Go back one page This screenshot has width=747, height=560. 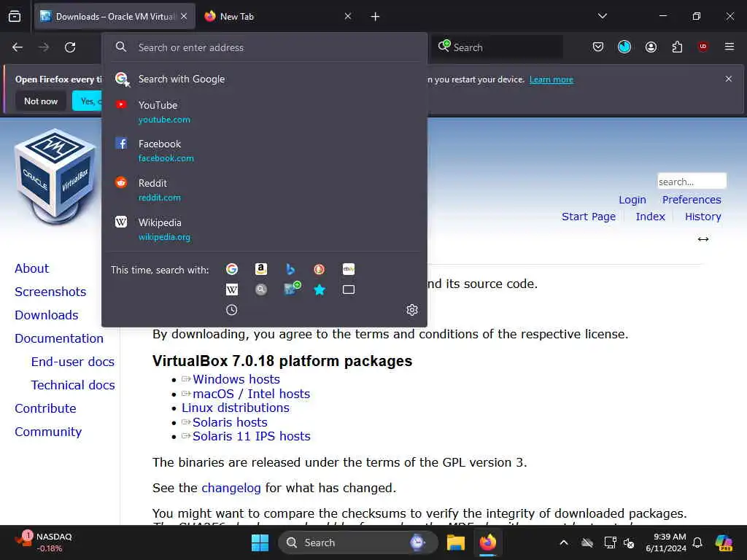tap(18, 47)
